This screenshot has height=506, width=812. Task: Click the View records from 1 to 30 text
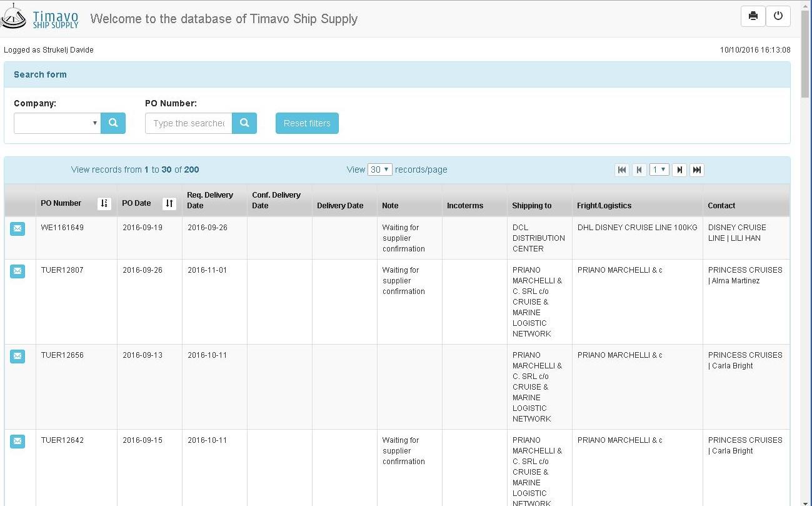[x=135, y=170]
